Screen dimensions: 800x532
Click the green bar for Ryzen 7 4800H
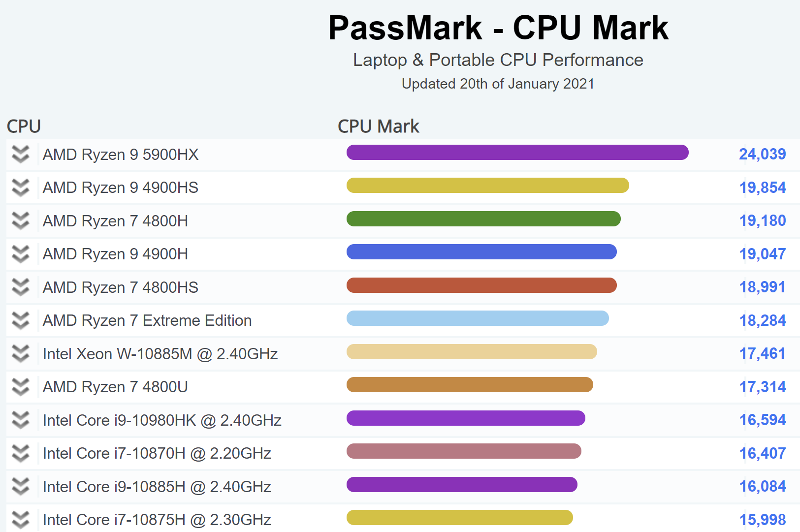pos(483,219)
